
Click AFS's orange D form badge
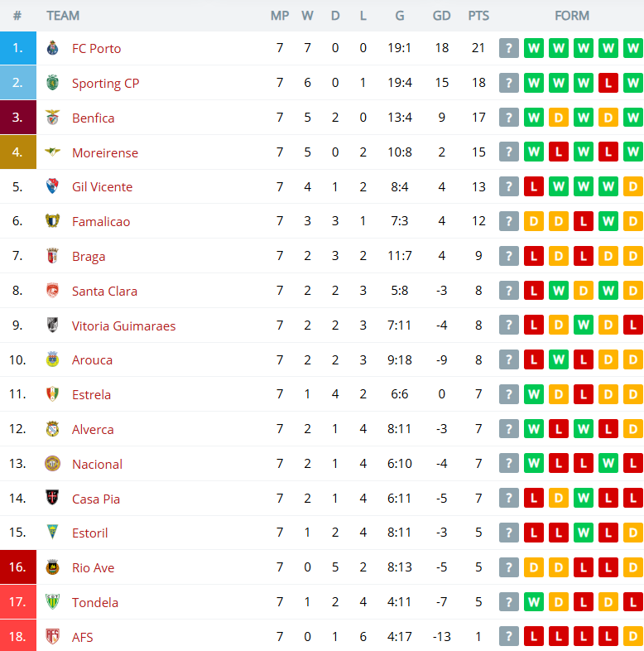[633, 637]
